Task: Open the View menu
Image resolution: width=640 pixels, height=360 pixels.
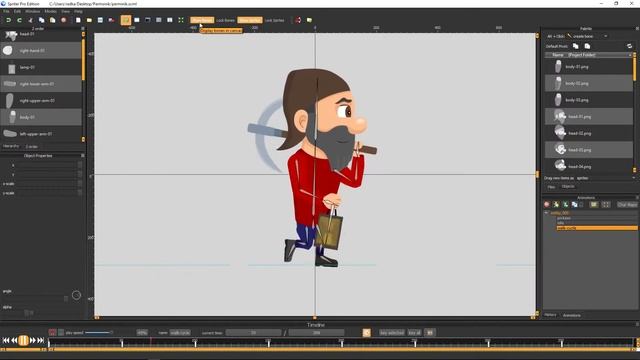Action: [65, 11]
